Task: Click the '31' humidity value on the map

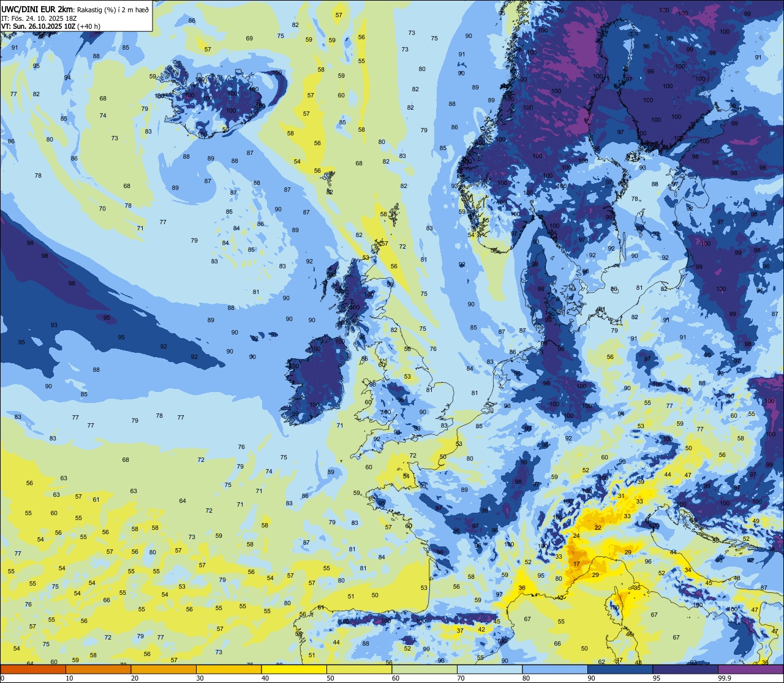Action: (621, 496)
